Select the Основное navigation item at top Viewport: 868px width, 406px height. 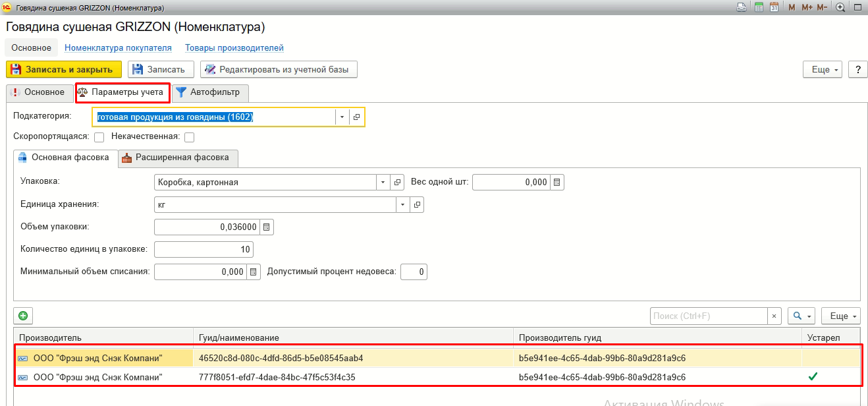click(31, 48)
